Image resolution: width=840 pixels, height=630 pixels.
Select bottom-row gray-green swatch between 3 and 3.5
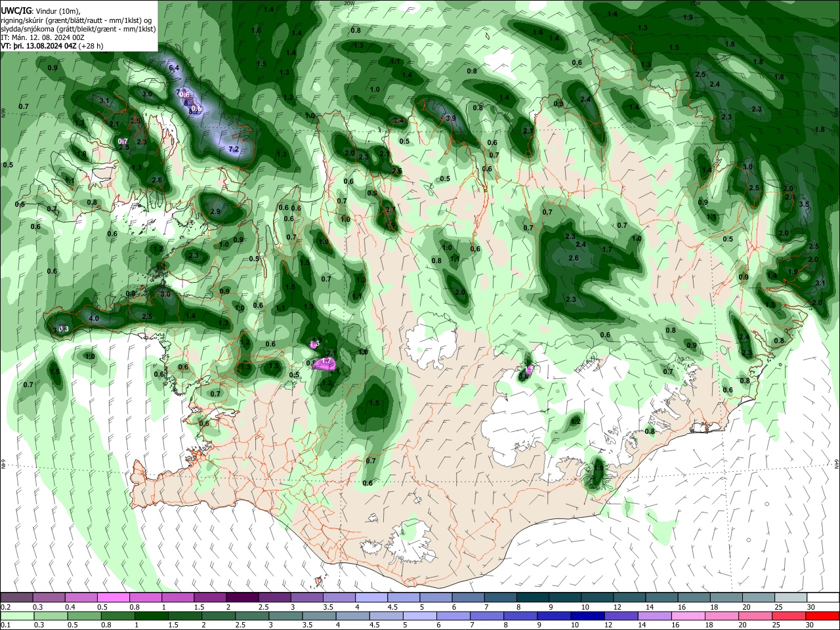(x=285, y=616)
